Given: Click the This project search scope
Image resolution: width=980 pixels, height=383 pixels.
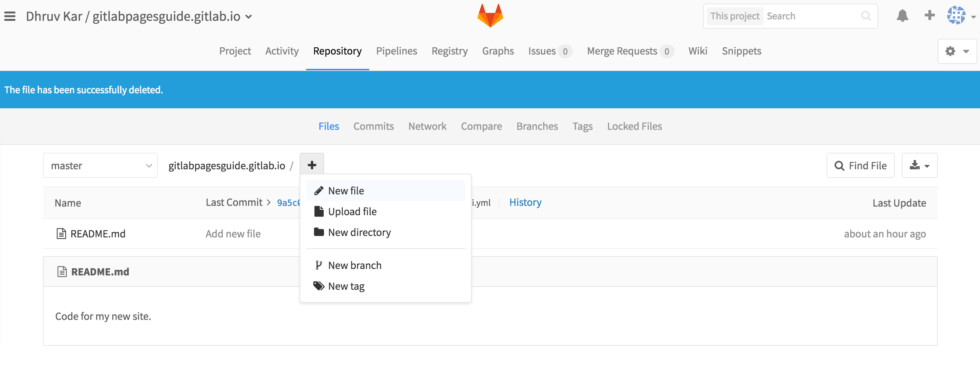Looking at the screenshot, I should (x=734, y=16).
